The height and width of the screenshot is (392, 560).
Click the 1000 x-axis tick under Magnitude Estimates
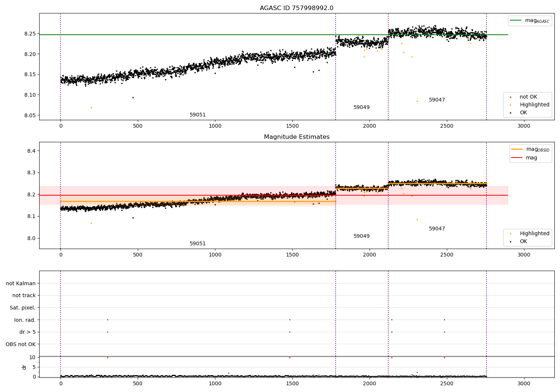point(215,255)
